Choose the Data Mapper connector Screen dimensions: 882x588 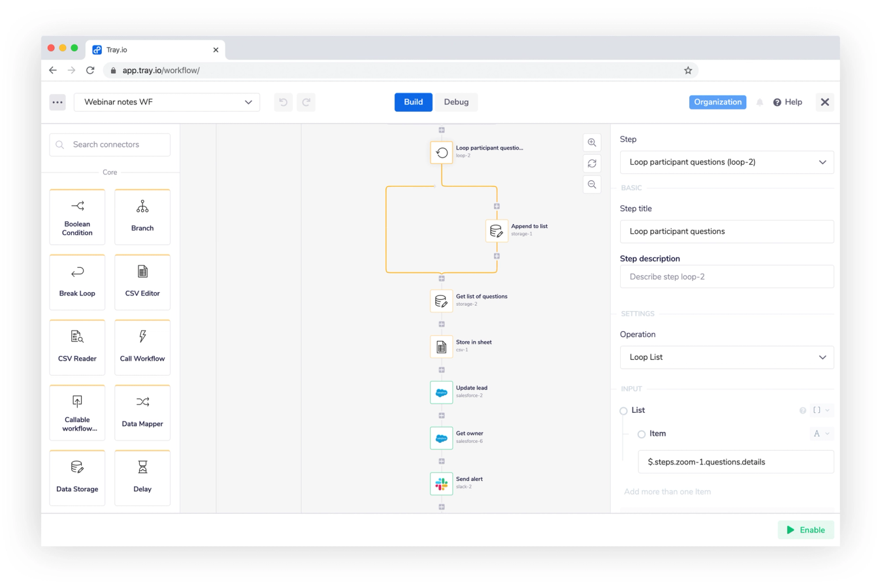pyautogui.click(x=142, y=413)
